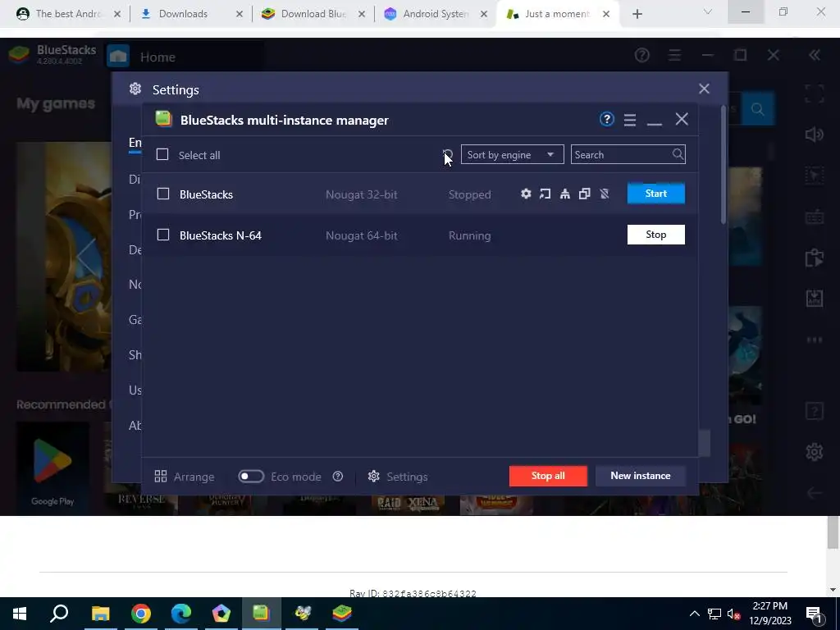840x630 pixels.
Task: Stop the BlueStacks N-64 instance
Action: tap(655, 235)
